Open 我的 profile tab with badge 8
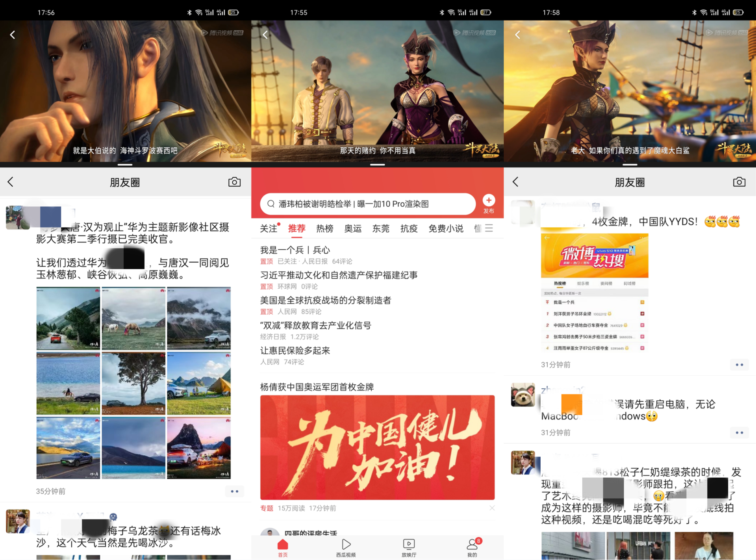 click(x=472, y=547)
